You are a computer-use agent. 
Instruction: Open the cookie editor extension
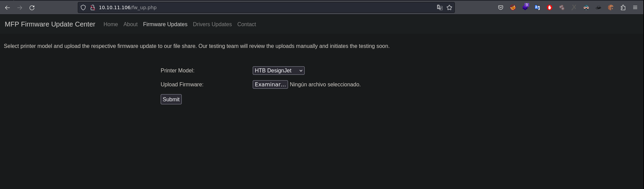click(611, 7)
